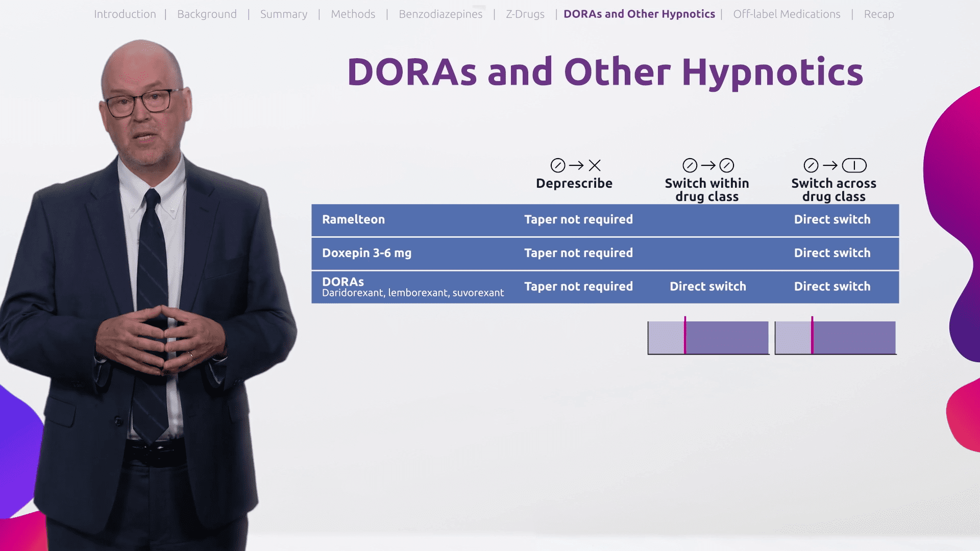Click the Deprescribe pill-to-X icon
Viewport: 980px width, 551px height.
[x=575, y=165]
